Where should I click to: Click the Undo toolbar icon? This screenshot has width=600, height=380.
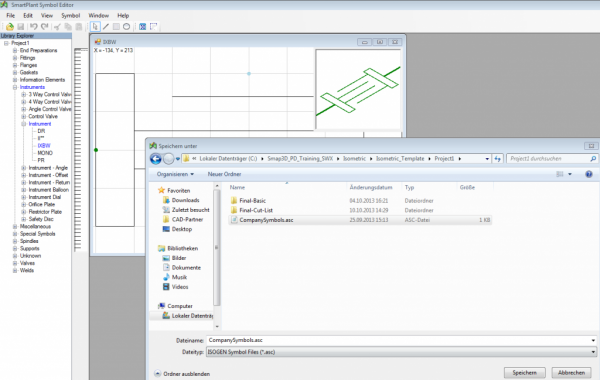coord(34,26)
